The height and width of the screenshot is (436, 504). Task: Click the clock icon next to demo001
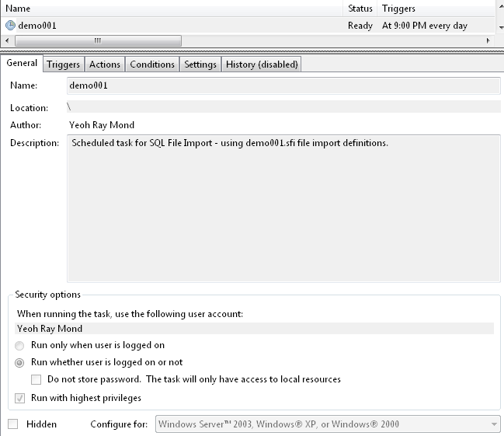tap(10, 26)
